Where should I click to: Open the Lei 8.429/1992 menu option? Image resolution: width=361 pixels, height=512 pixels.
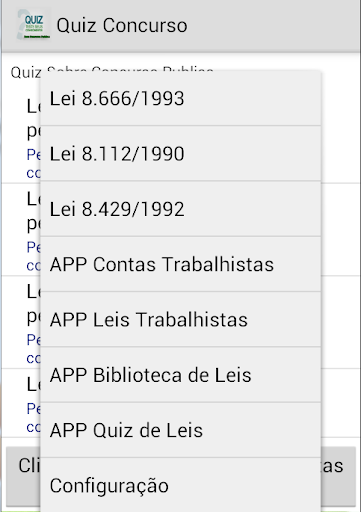[180, 209]
